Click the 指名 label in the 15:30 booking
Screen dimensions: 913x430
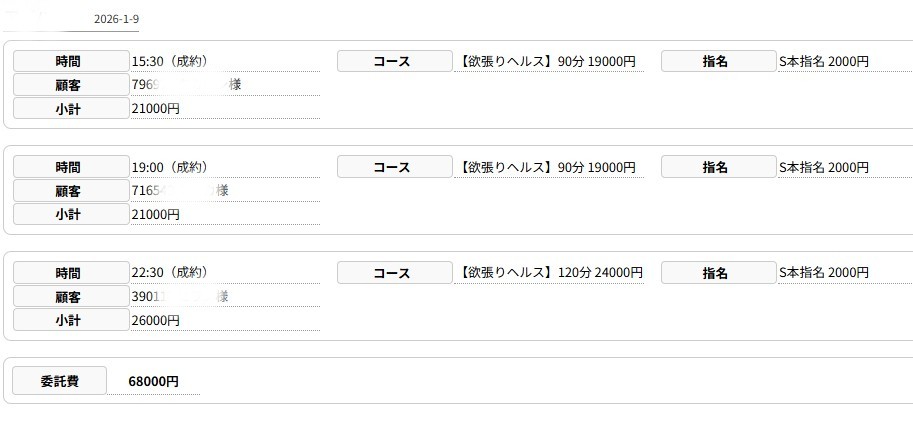[717, 62]
